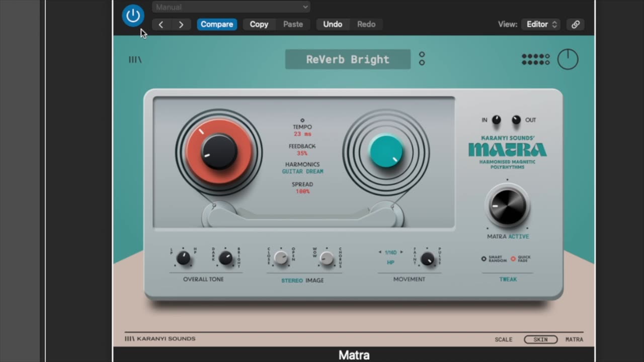Click the Redo button
The height and width of the screenshot is (362, 644).
pyautogui.click(x=366, y=24)
